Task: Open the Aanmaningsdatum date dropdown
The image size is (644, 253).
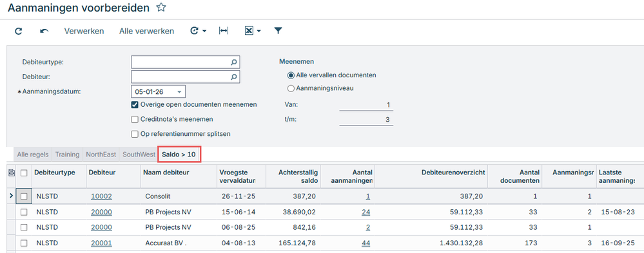Action: point(179,91)
